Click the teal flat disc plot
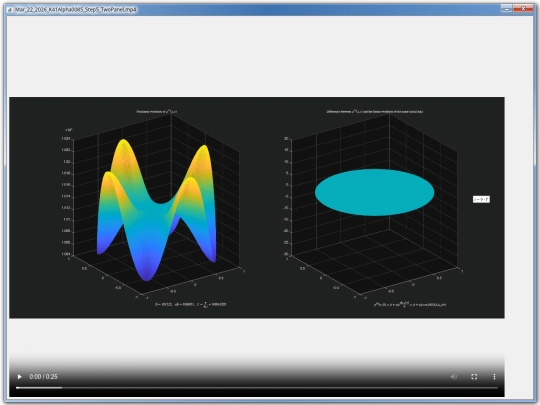540x405 pixels. point(374,192)
